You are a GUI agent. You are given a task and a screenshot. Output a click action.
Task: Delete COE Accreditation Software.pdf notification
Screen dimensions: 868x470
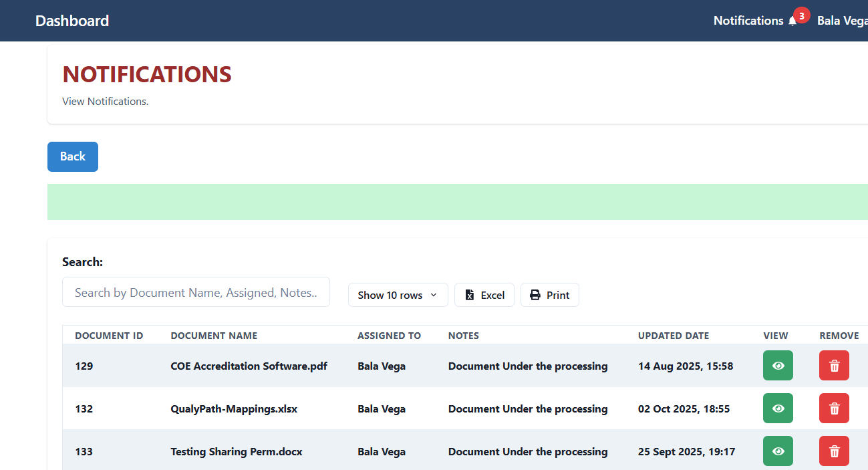[x=834, y=366]
